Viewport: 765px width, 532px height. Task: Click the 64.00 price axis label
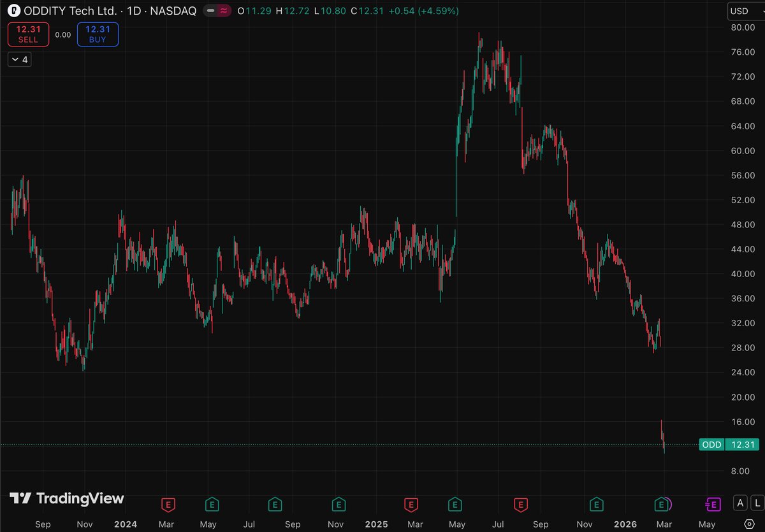[x=743, y=126]
